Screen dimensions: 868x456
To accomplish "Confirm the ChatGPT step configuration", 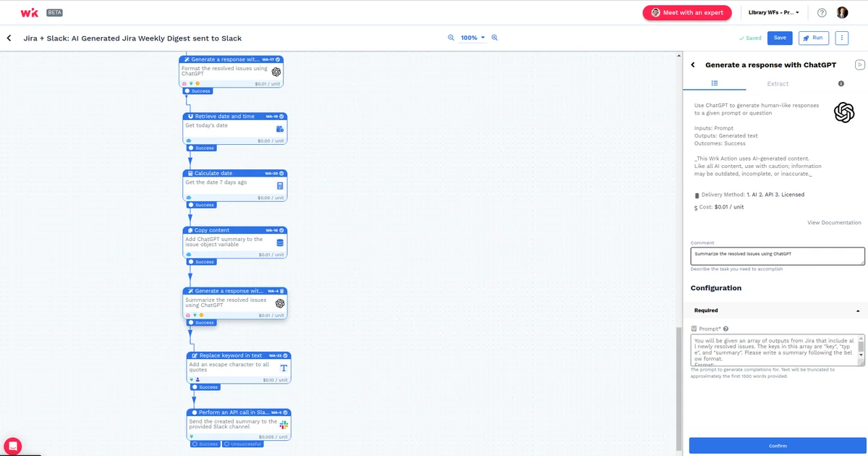I will [778, 445].
